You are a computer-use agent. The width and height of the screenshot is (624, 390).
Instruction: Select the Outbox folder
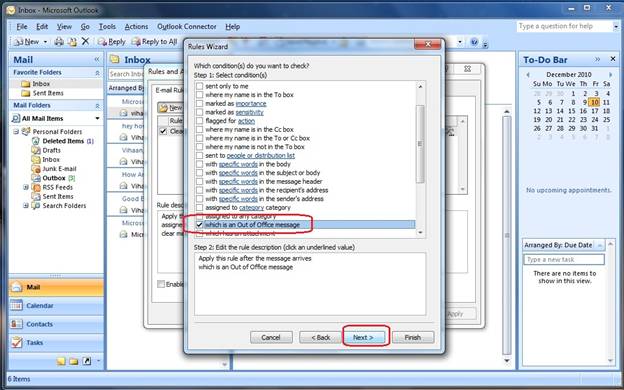click(x=54, y=178)
